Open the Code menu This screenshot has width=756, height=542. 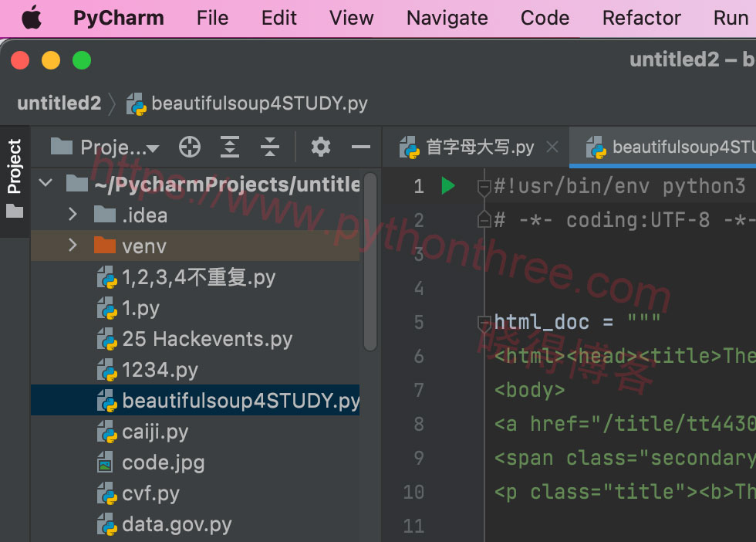coord(545,18)
